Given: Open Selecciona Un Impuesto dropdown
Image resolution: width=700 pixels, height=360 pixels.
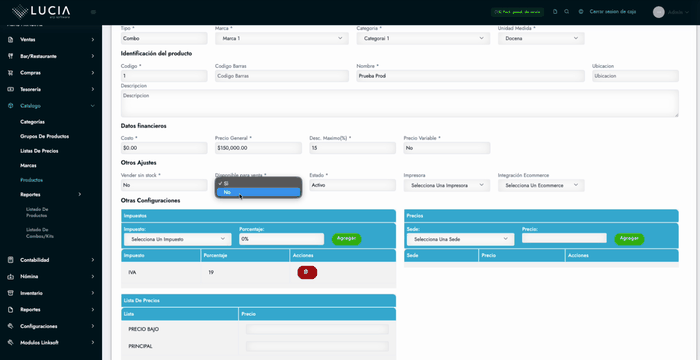Looking at the screenshot, I should click(x=178, y=239).
